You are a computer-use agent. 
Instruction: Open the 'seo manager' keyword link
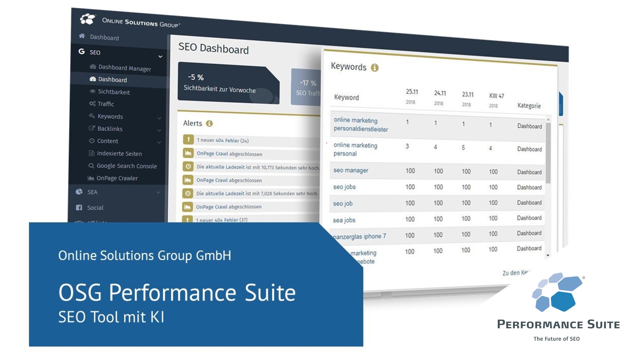351,170
